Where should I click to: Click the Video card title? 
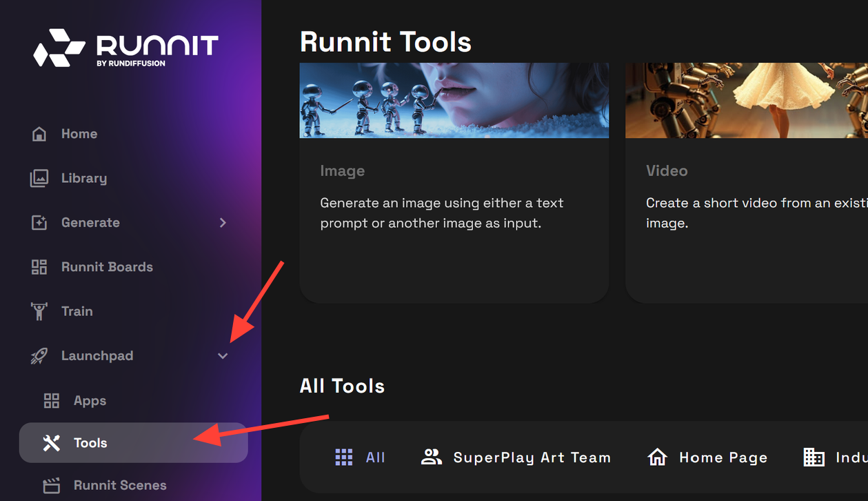(x=667, y=171)
